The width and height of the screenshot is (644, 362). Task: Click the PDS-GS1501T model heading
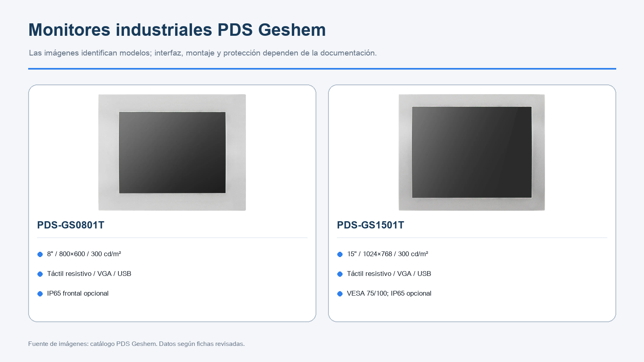point(370,225)
